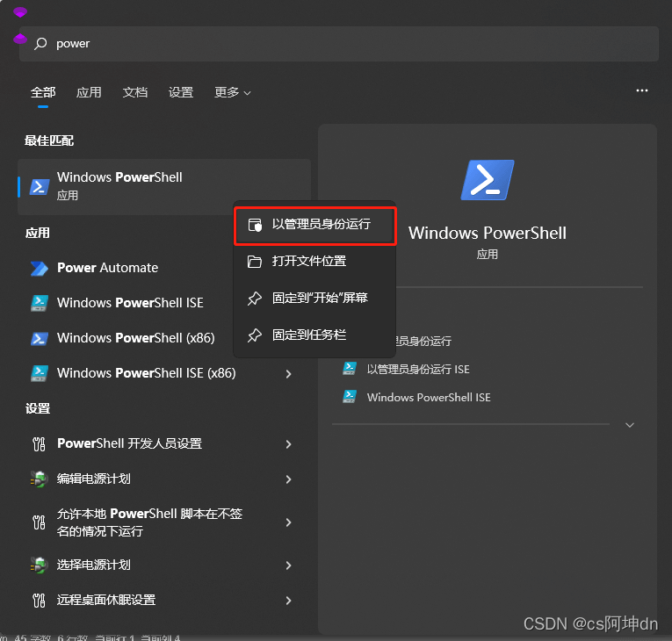Choose 固定到任务栏 in context menu
This screenshot has width=672, height=641.
coord(315,335)
